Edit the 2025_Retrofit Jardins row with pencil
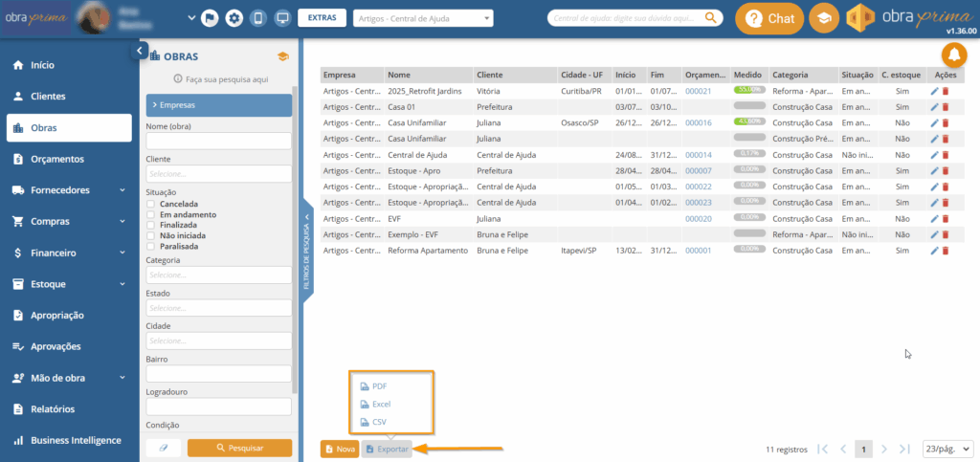980x462 pixels. pyautogui.click(x=934, y=91)
